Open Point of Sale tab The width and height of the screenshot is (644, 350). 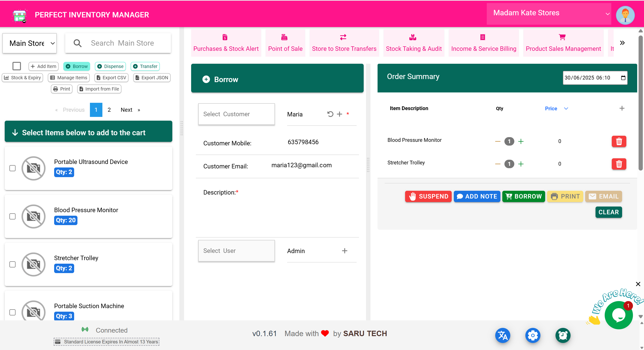pos(285,43)
